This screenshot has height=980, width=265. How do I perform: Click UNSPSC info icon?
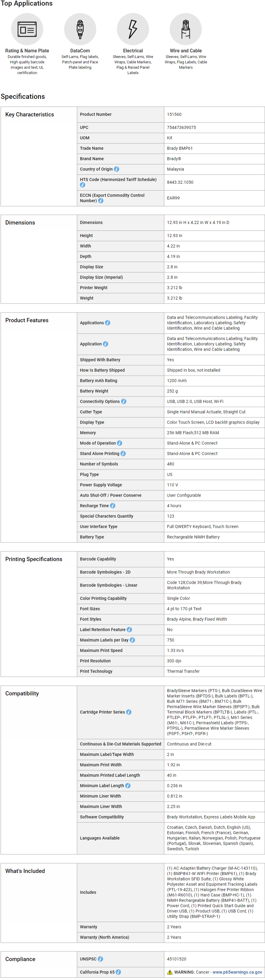pyautogui.click(x=100, y=959)
